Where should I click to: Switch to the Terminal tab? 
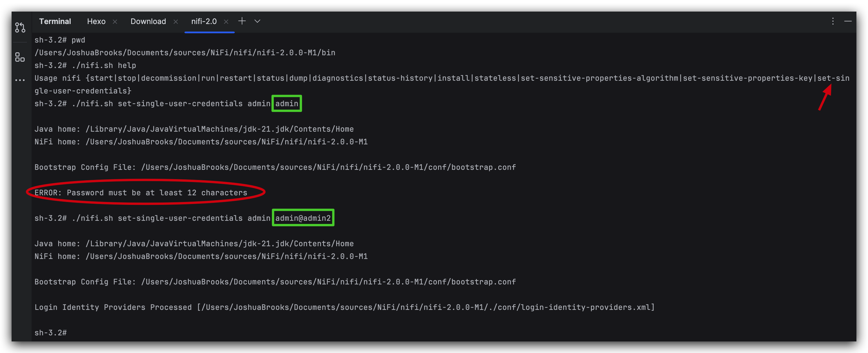[55, 21]
